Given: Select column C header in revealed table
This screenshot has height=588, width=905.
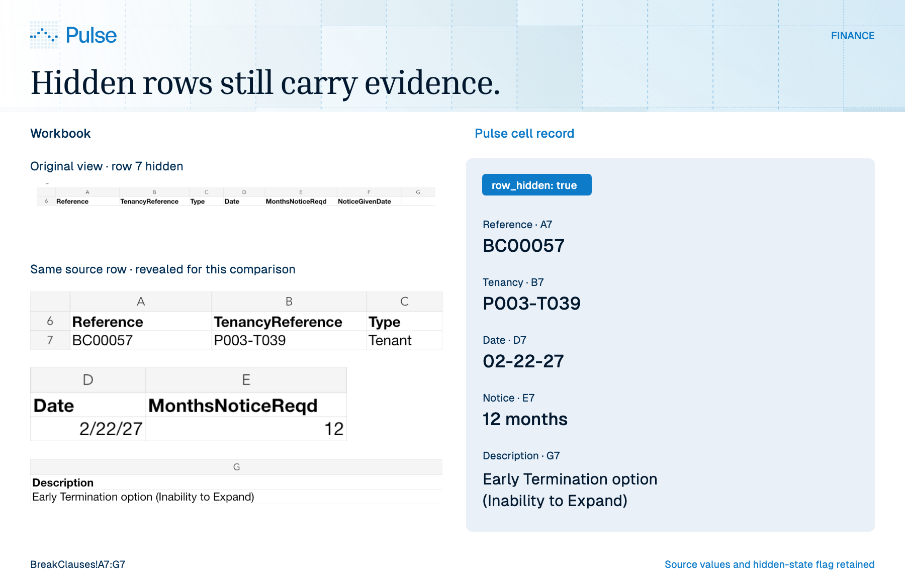Looking at the screenshot, I should click(x=404, y=302).
